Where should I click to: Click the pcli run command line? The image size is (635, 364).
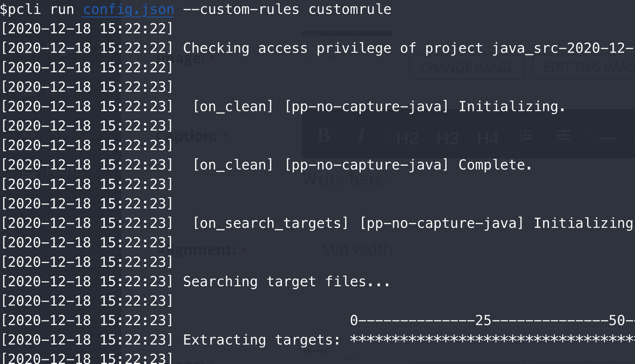tap(196, 9)
